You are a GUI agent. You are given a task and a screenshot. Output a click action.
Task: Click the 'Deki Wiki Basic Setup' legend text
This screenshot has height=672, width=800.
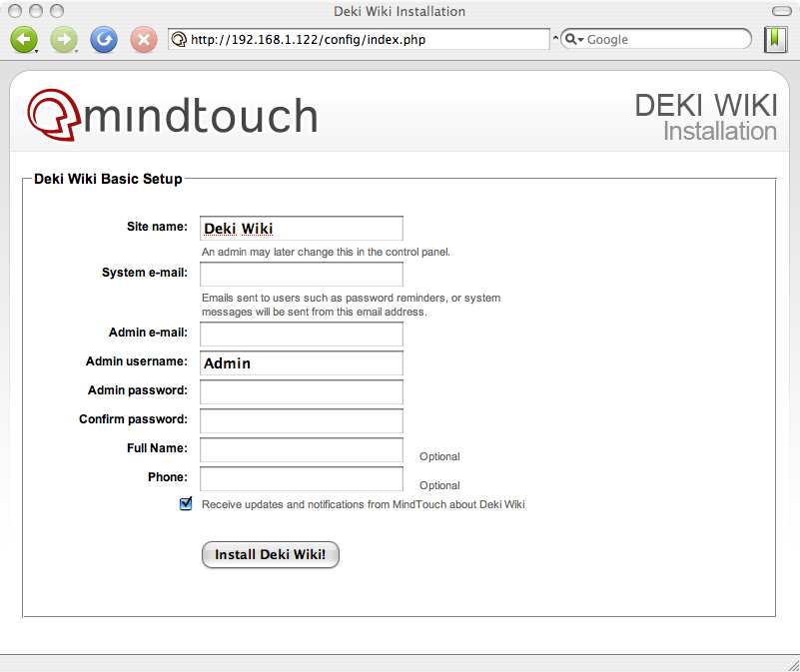[108, 179]
